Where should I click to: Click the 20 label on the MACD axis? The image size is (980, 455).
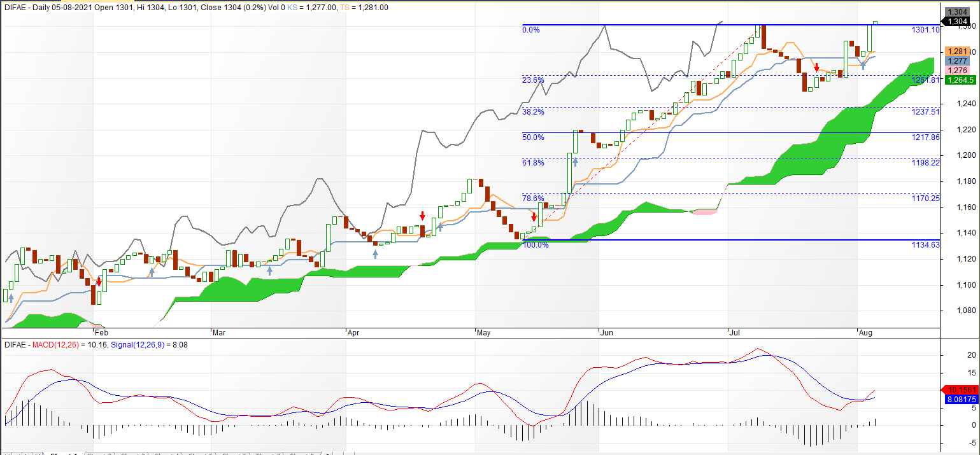(972, 355)
